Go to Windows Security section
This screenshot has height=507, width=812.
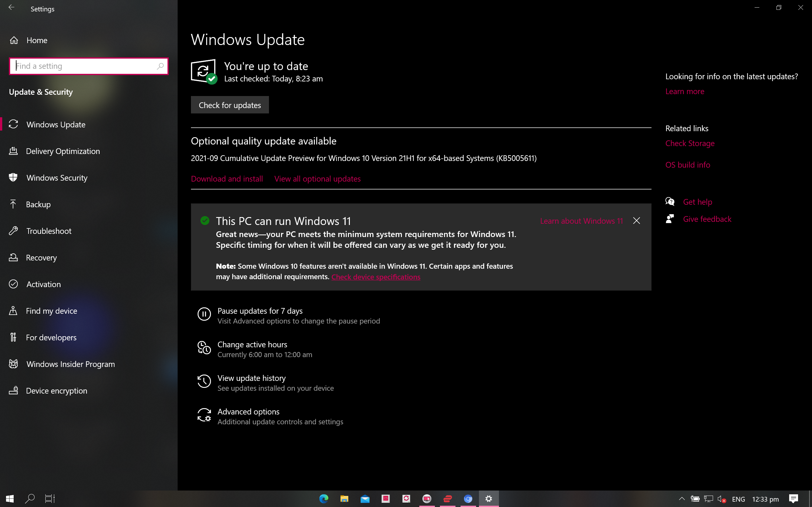[x=57, y=178]
